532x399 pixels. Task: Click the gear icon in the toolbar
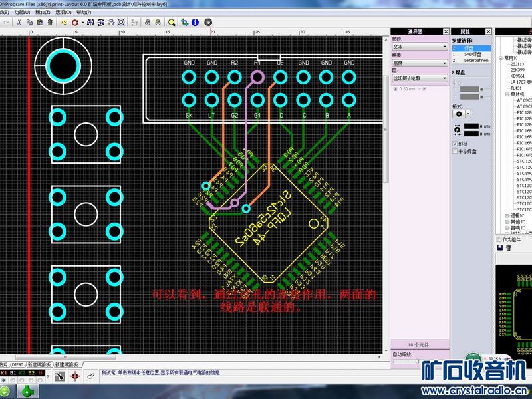(x=209, y=22)
